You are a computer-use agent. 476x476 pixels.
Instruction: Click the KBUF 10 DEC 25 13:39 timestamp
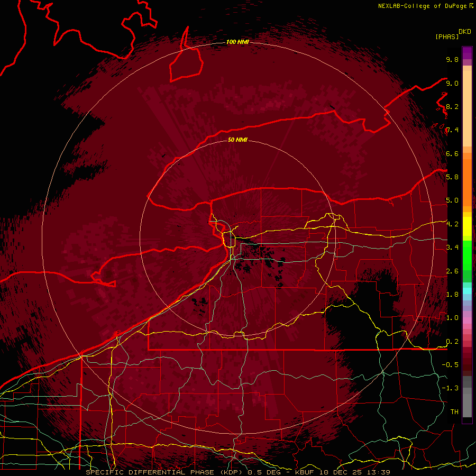pos(342,472)
